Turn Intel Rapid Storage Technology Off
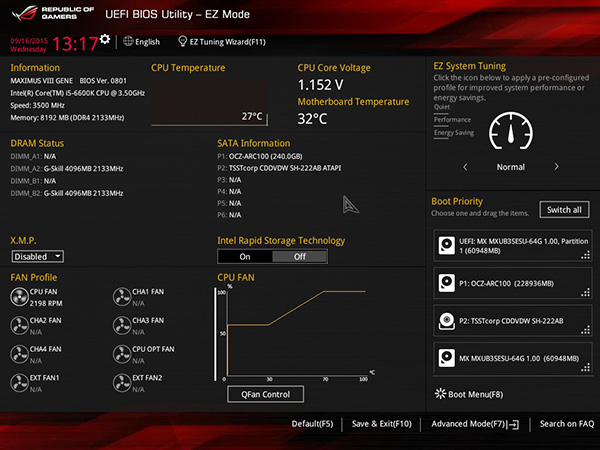Screen dimensions: 600x450 pyautogui.click(x=300, y=256)
